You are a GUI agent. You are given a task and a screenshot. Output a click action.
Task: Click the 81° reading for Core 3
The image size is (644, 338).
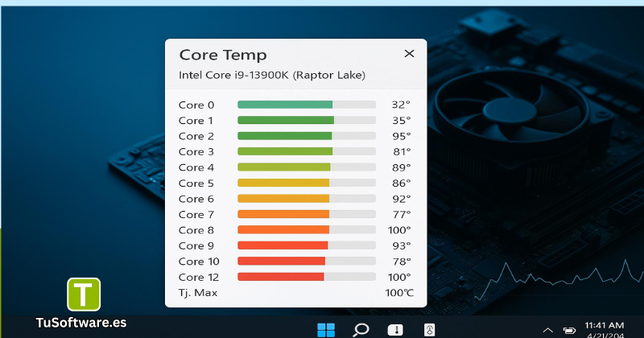402,151
